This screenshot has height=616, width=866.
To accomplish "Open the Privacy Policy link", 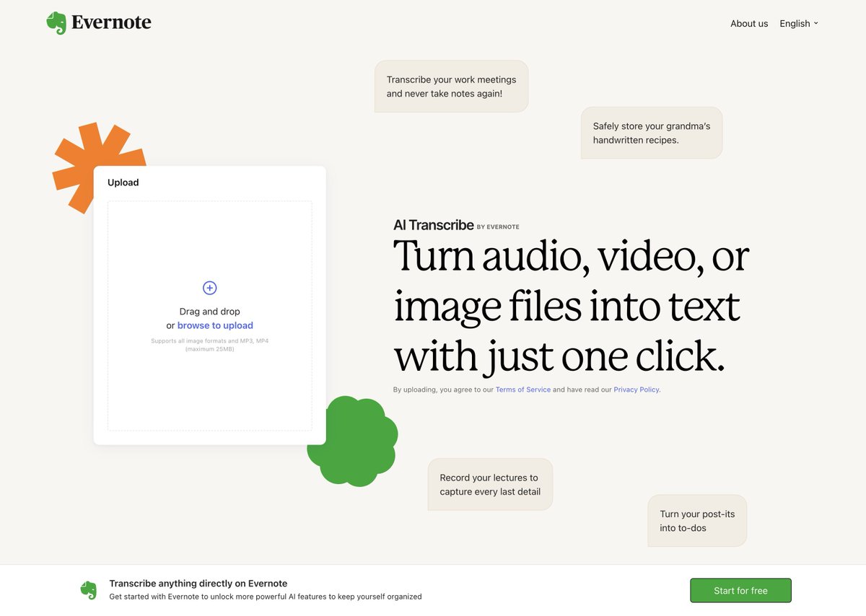I will tap(637, 390).
